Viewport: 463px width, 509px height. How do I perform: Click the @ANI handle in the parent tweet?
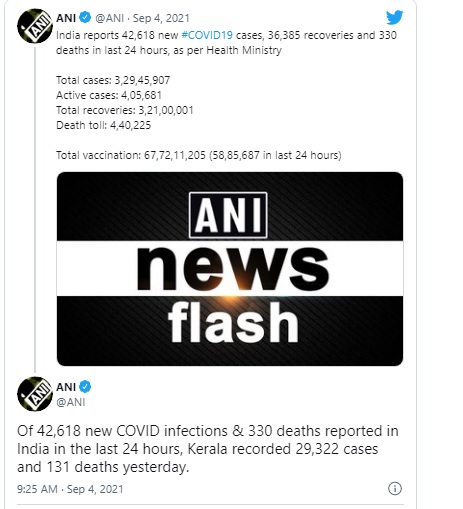(109, 18)
